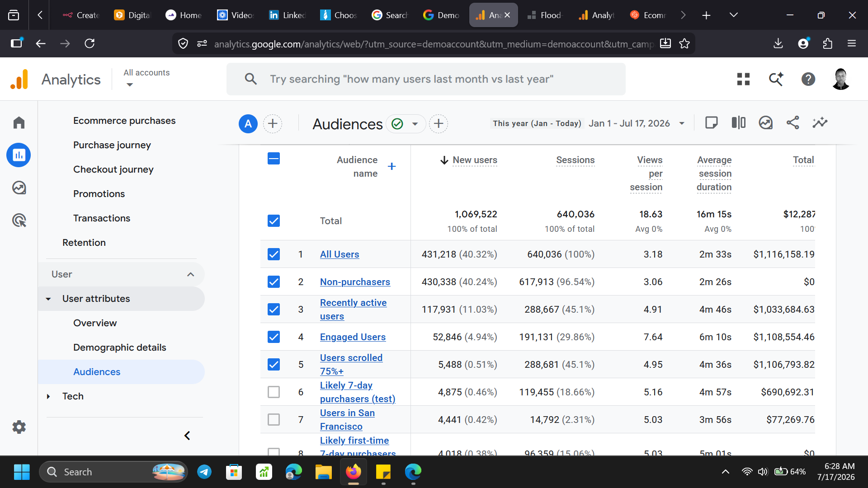Open the Insights trend circle icon
The image size is (868, 488).
click(766, 123)
